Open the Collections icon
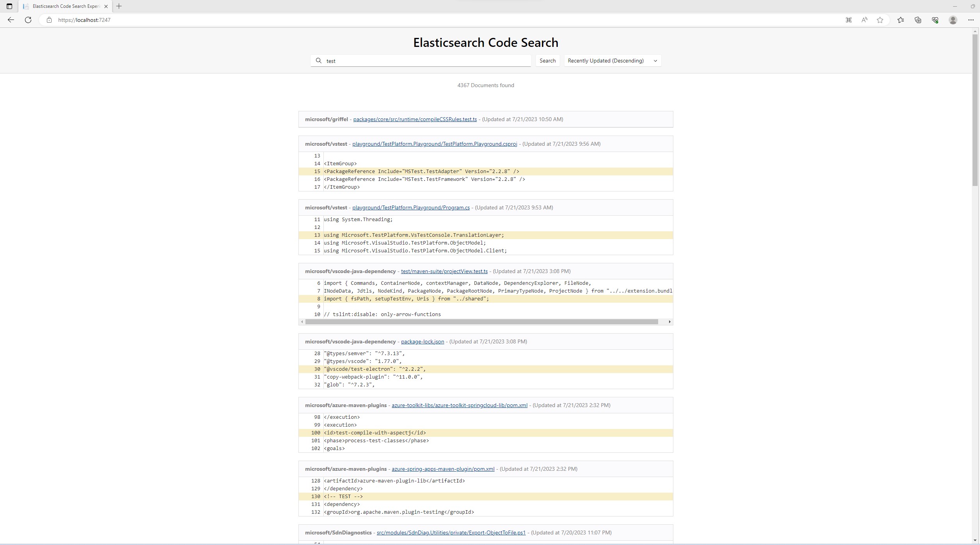 click(x=918, y=20)
